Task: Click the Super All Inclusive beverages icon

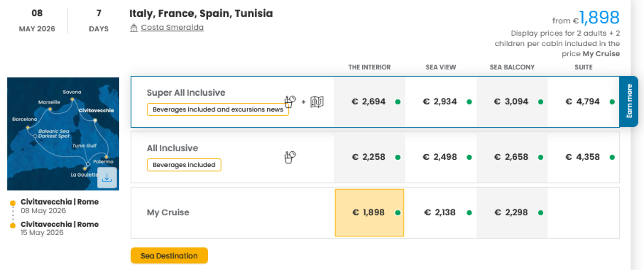Action: (x=290, y=101)
